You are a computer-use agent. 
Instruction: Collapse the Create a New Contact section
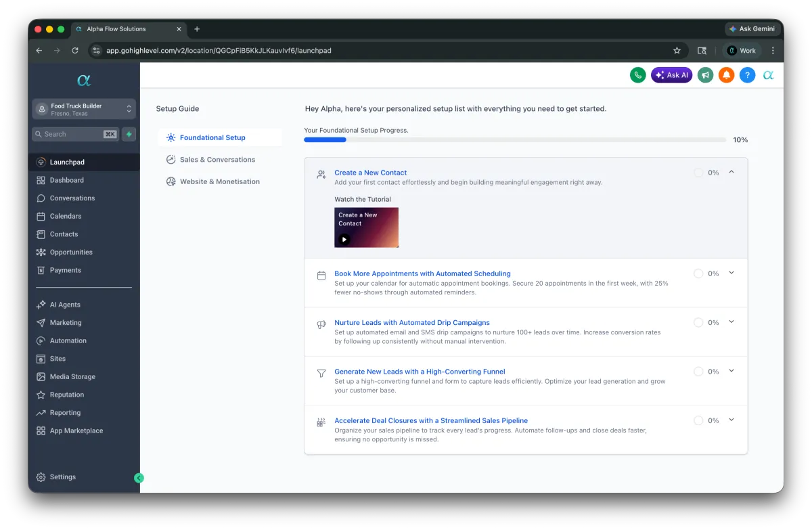731,172
